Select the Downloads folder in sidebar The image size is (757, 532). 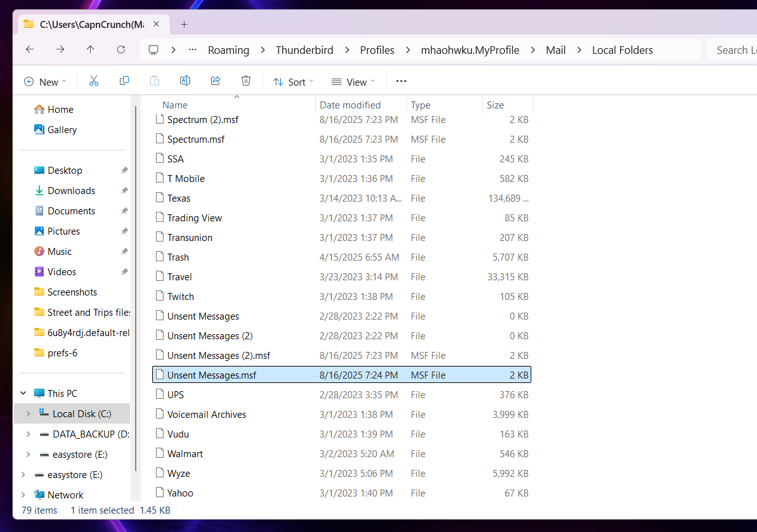(x=71, y=191)
